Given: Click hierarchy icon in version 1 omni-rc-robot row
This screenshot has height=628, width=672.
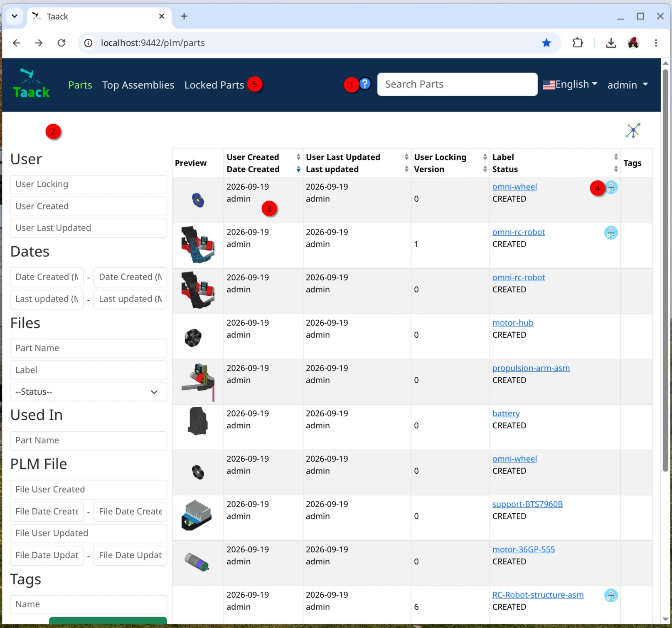Looking at the screenshot, I should pyautogui.click(x=611, y=232).
